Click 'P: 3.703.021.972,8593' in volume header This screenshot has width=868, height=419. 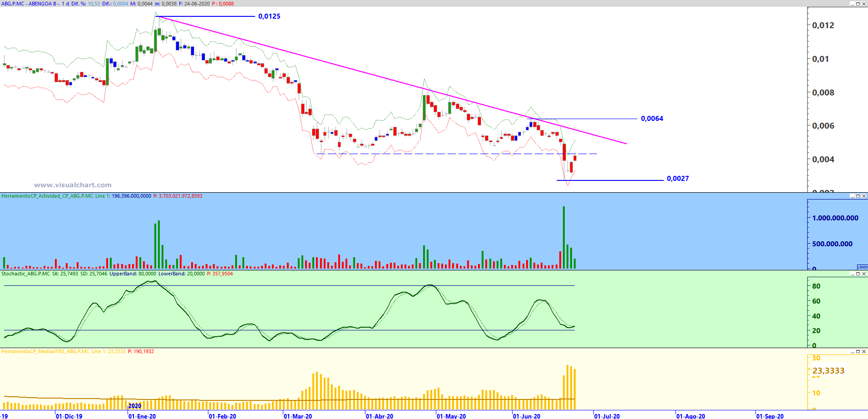tap(178, 196)
